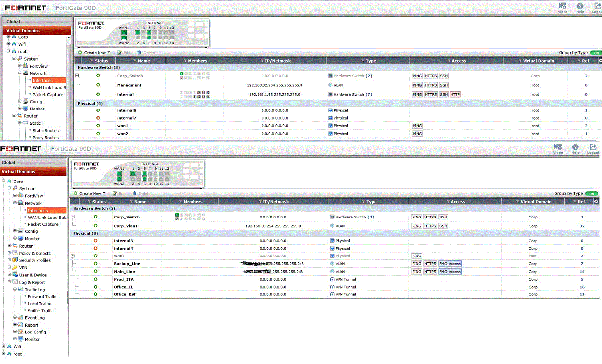Open Sniffer Traffic log

tap(40, 311)
